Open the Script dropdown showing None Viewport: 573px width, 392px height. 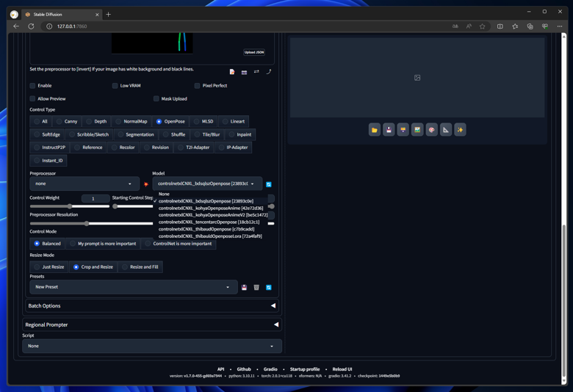(x=152, y=346)
